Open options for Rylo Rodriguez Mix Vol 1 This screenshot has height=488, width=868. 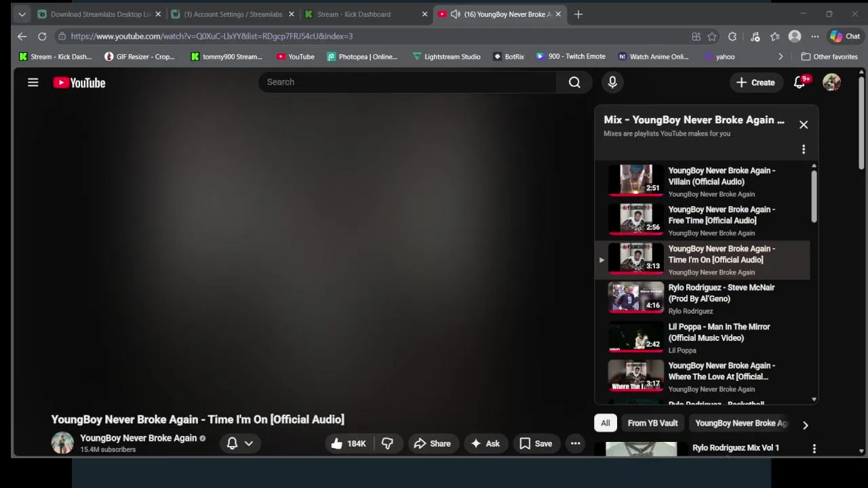[814, 448]
